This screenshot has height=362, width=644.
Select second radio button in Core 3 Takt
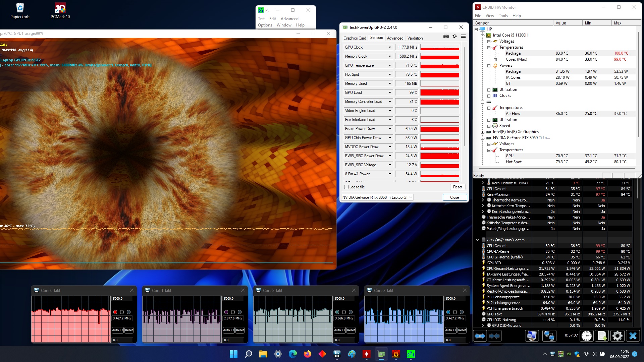[455, 312]
